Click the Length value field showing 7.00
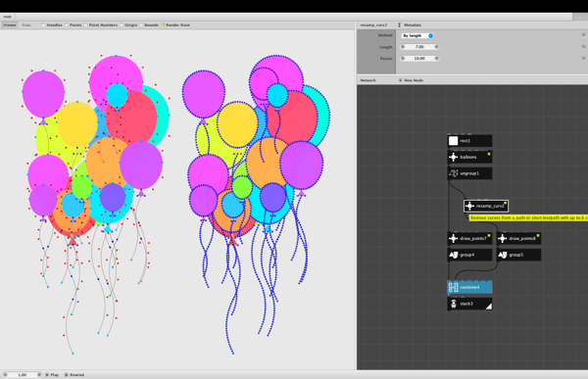This screenshot has height=379, width=588. pos(419,47)
